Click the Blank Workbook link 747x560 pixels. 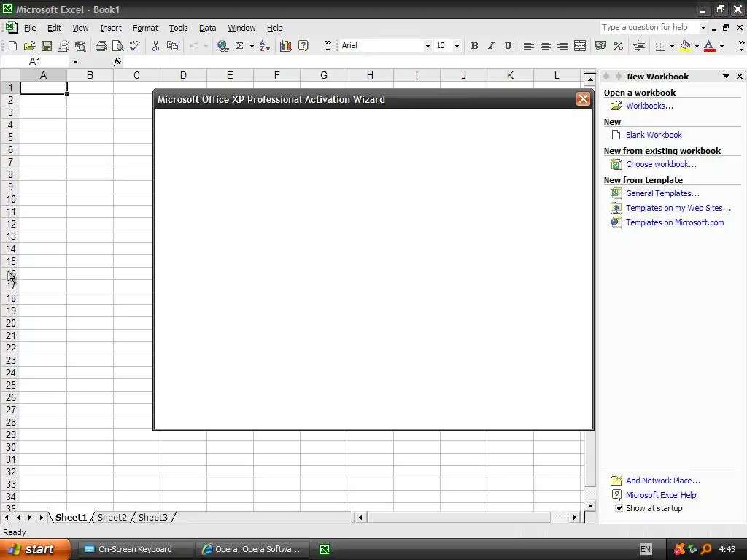coord(654,135)
